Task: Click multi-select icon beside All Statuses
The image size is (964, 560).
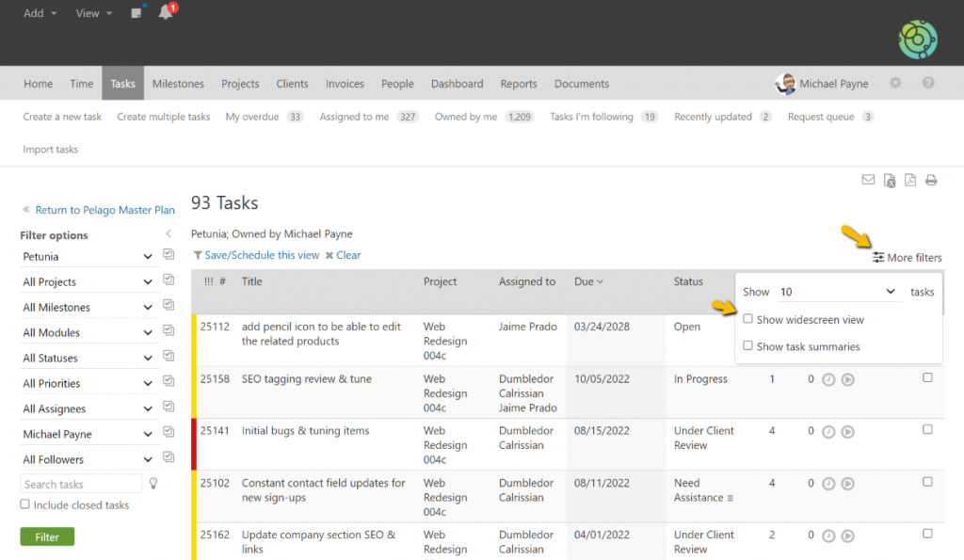Action: coord(169,356)
